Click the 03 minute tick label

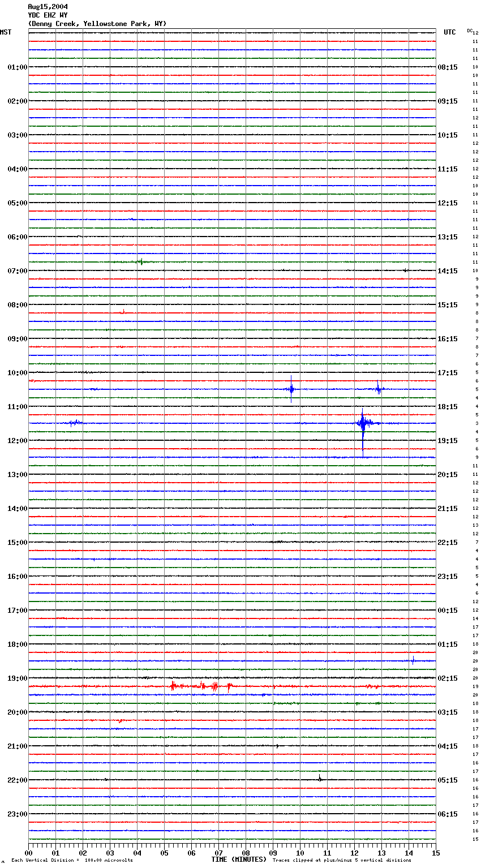click(110, 853)
